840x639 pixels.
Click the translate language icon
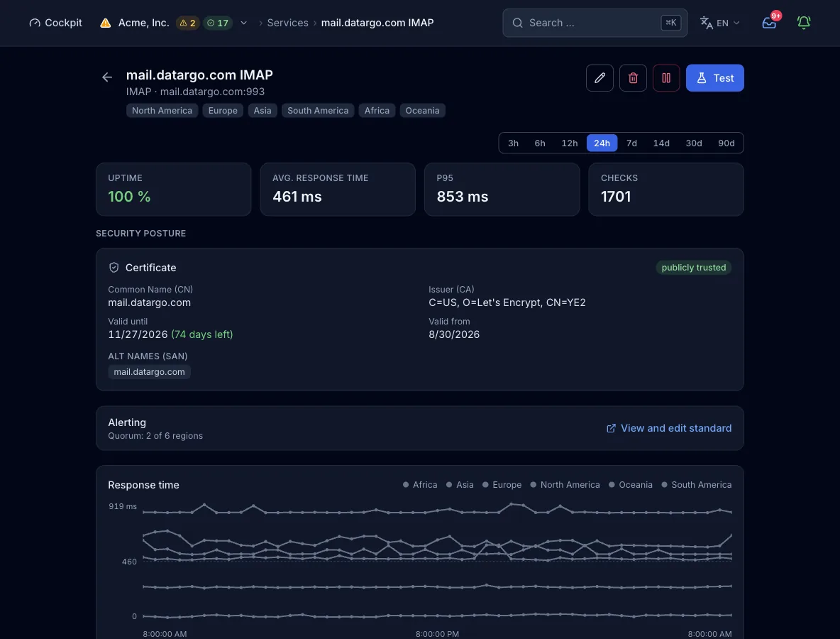pyautogui.click(x=706, y=23)
